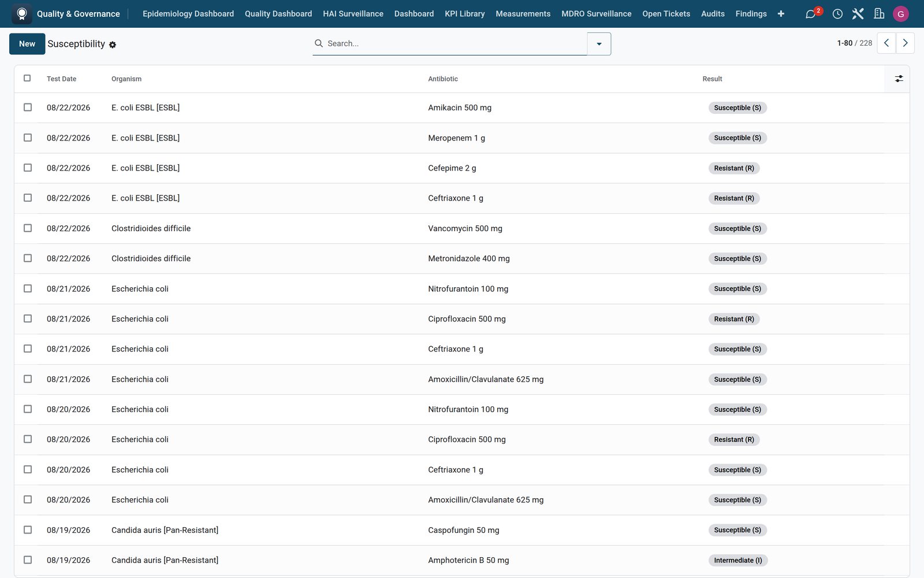
Task: Open the Open Tickets menu
Action: (666, 14)
